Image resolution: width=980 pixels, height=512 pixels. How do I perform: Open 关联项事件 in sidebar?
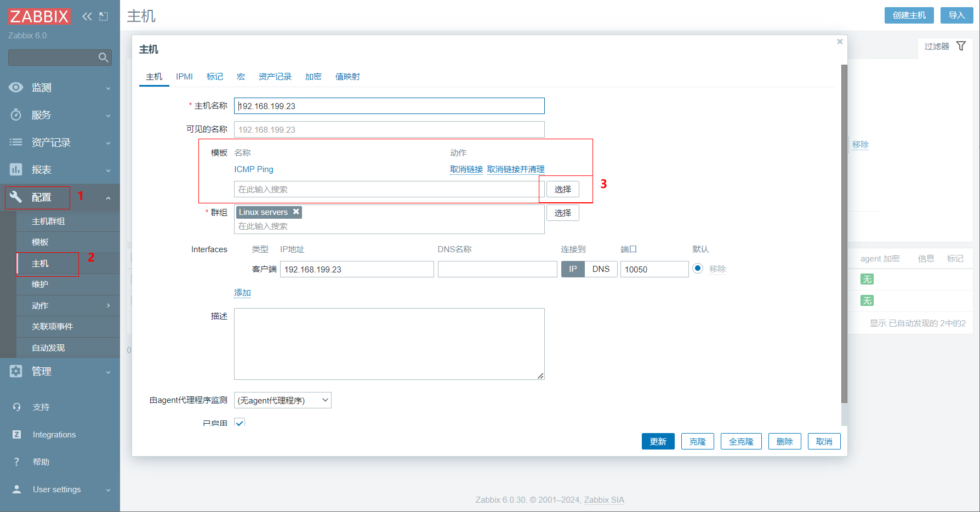68,326
